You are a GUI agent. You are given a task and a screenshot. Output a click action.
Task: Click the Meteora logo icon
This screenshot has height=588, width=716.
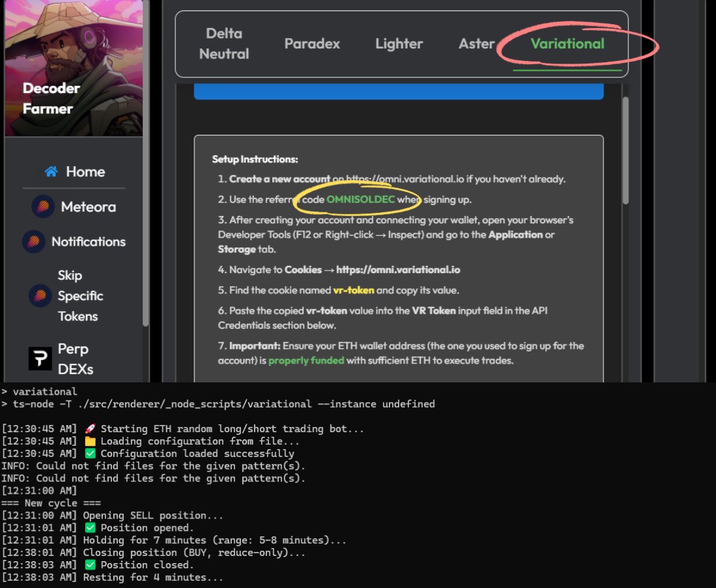[x=43, y=206]
